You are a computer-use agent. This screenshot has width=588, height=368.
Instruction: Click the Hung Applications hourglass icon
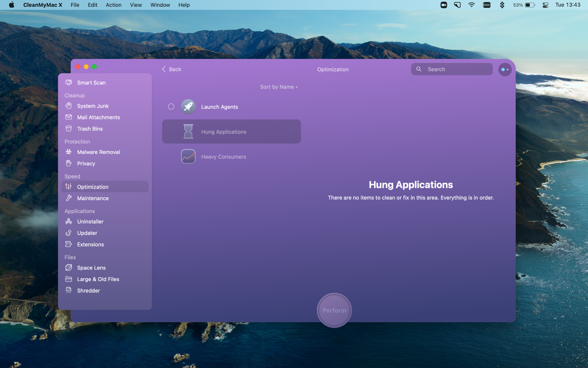tap(188, 131)
